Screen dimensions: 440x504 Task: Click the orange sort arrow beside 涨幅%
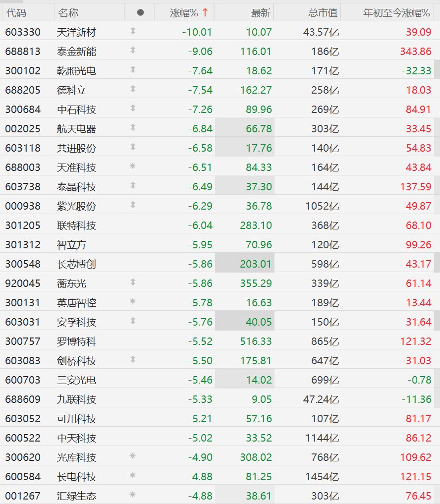[x=205, y=12]
